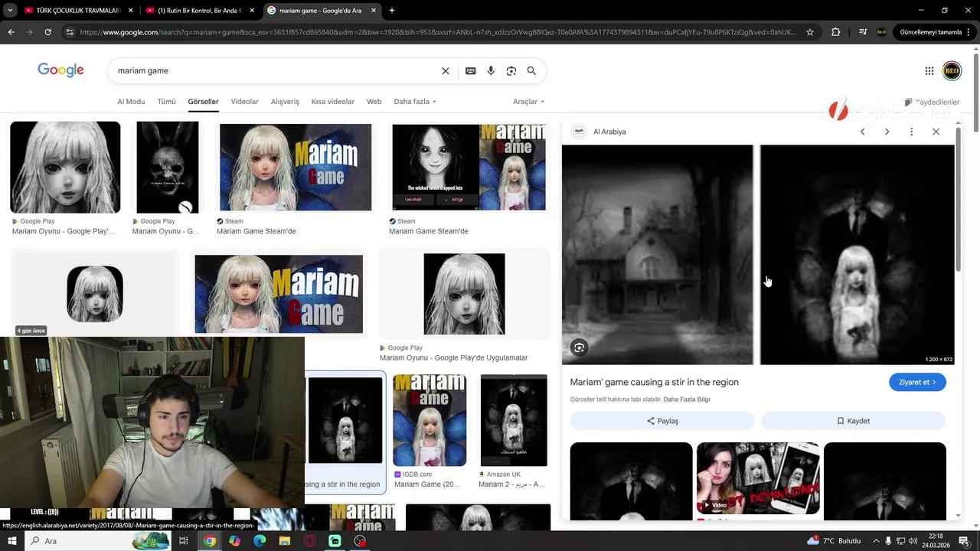Open Kaydedilenler saved items

click(x=932, y=102)
